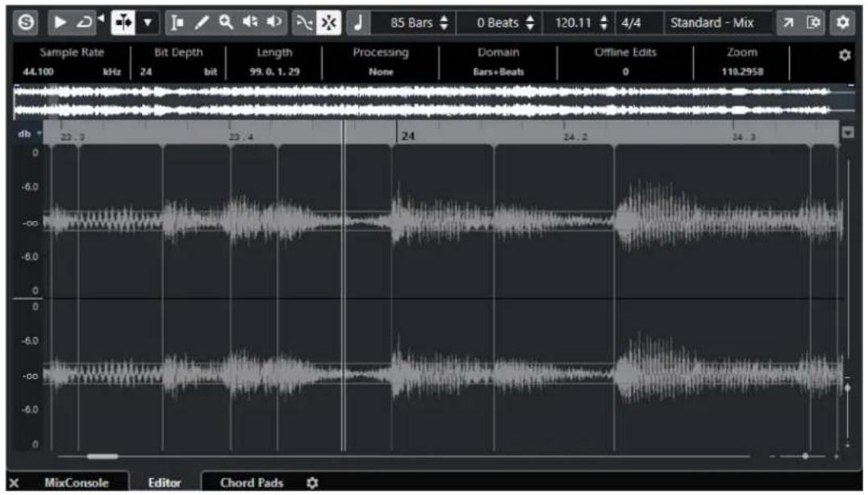Viewport: 868px width, 495px height.
Task: Switch to the Editor tab
Action: point(165,483)
